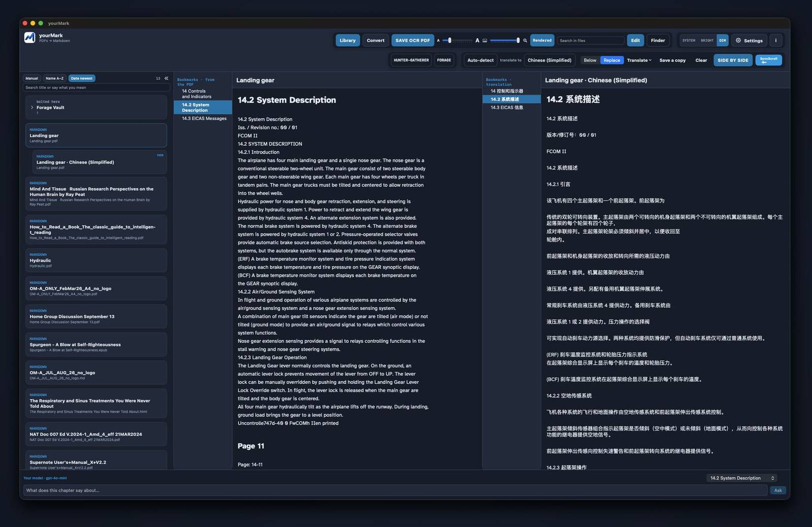Expand the Forage Vault folder
Screen dimensions: 812x527
(32, 108)
